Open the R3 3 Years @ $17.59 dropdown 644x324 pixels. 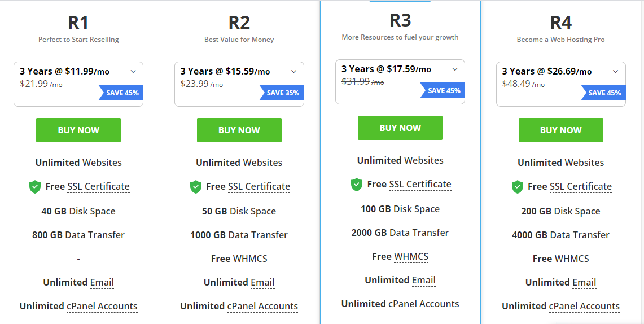pyautogui.click(x=400, y=82)
